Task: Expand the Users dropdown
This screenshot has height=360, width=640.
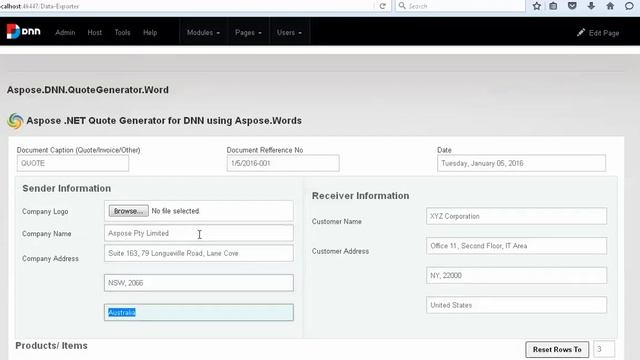Action: click(x=289, y=32)
